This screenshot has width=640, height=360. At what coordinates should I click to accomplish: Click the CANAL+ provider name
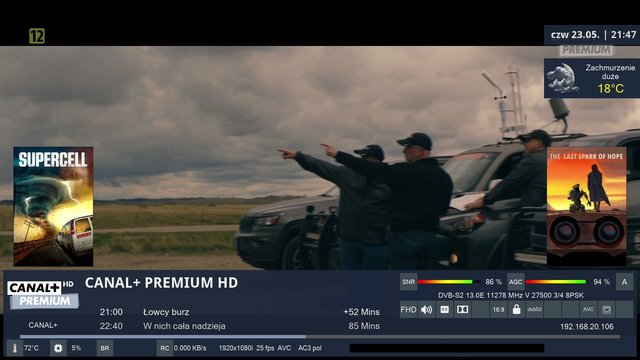coord(43,325)
